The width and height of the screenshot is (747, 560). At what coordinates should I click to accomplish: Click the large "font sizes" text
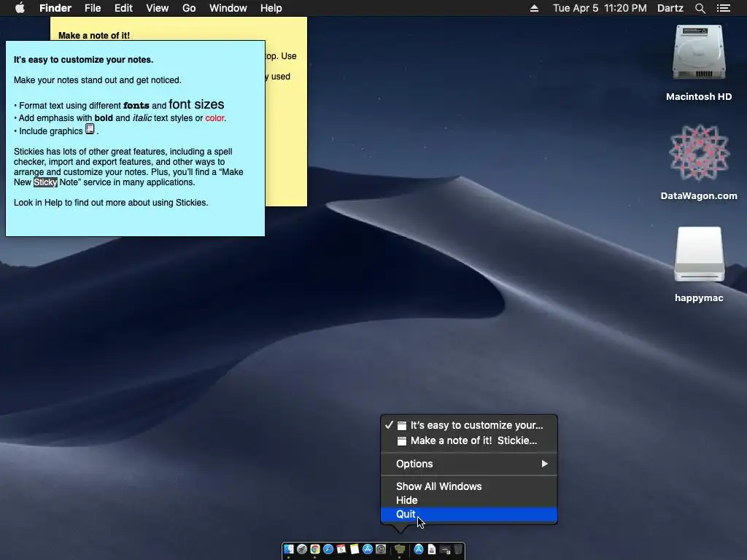tap(196, 104)
